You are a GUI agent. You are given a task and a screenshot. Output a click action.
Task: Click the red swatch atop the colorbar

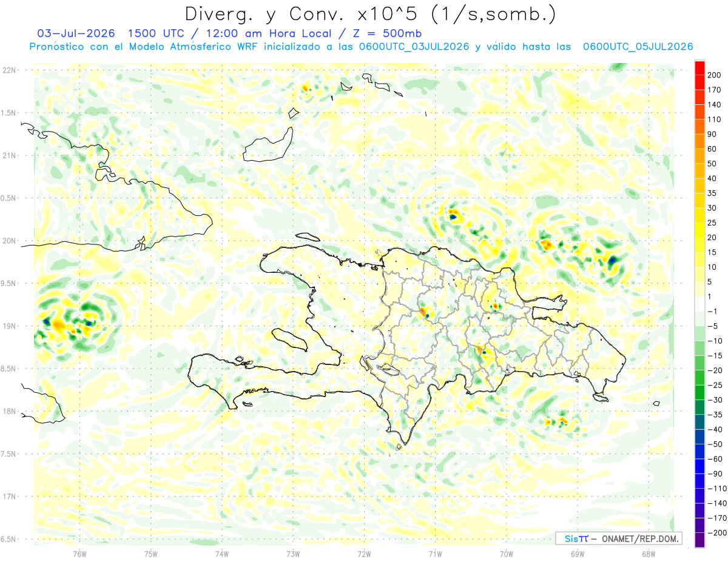point(700,68)
